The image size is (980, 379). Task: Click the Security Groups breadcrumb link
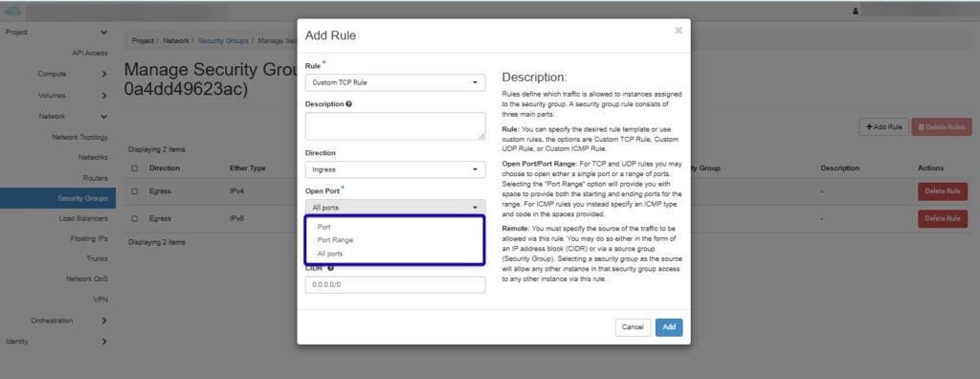click(x=223, y=40)
